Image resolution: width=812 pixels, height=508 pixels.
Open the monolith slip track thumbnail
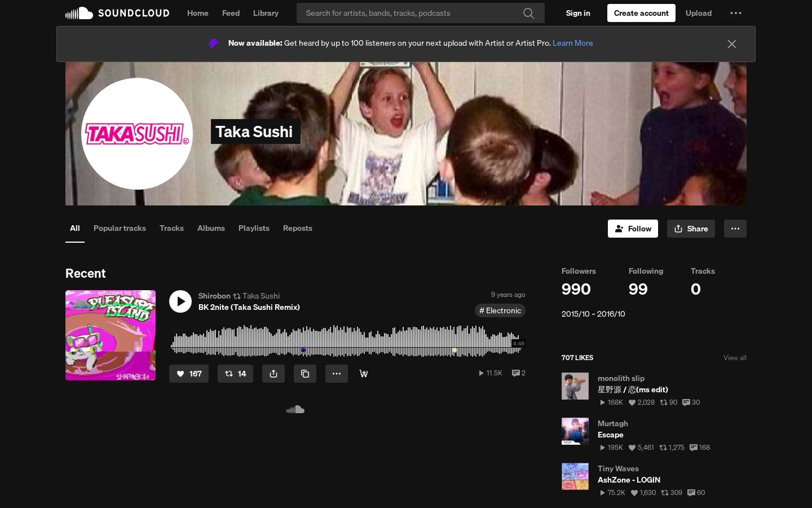point(575,386)
